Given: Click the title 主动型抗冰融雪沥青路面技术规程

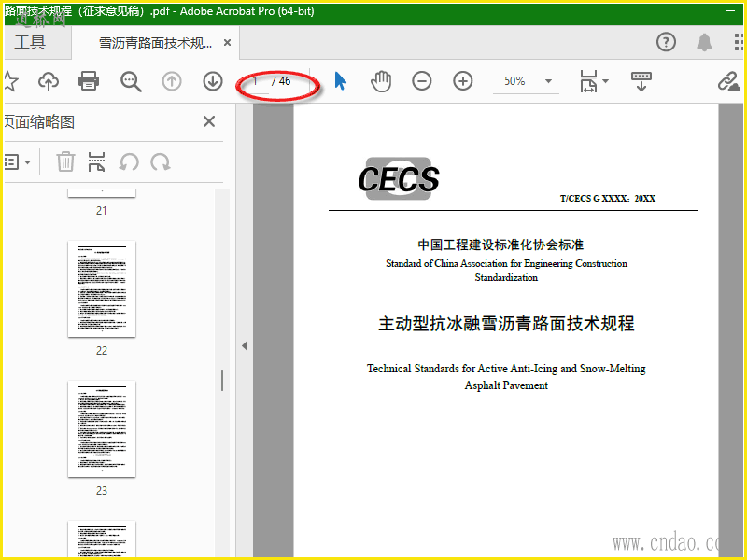Looking at the screenshot, I should point(506,323).
